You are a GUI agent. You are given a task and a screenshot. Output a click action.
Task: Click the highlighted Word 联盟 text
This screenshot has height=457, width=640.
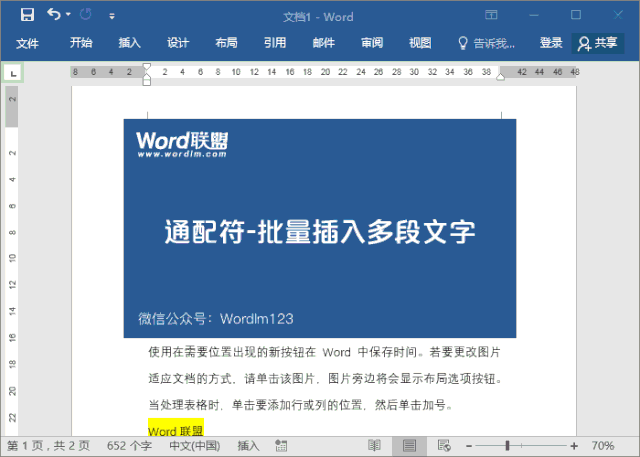point(176,428)
